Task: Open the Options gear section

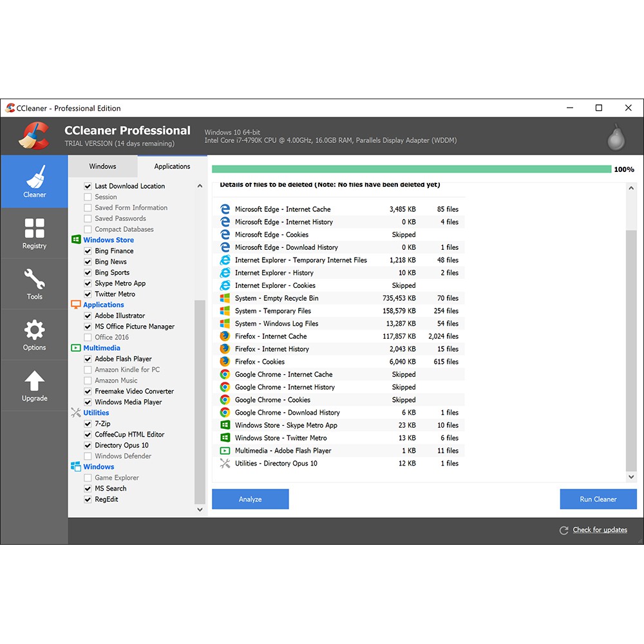Action: [34, 335]
